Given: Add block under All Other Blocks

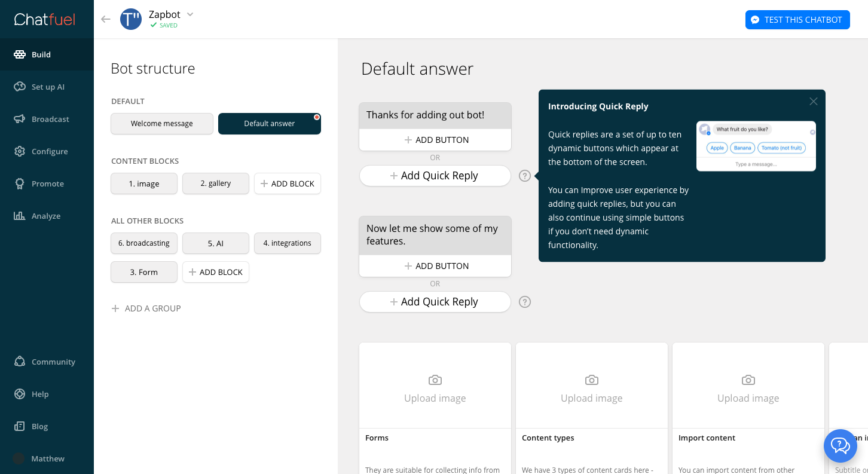Looking at the screenshot, I should (216, 272).
